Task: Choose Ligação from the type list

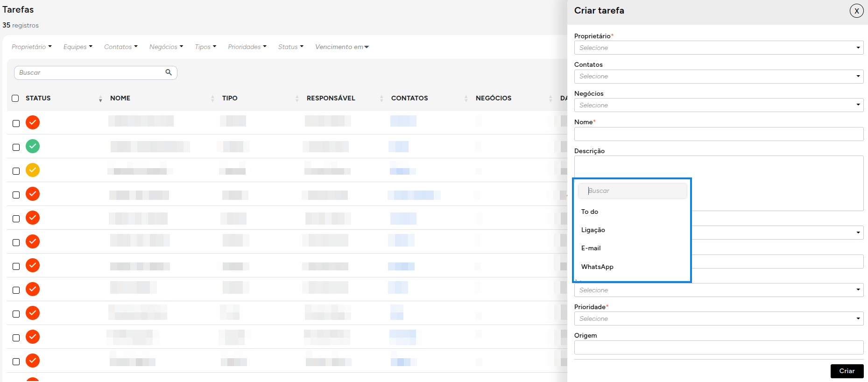Action: (593, 230)
